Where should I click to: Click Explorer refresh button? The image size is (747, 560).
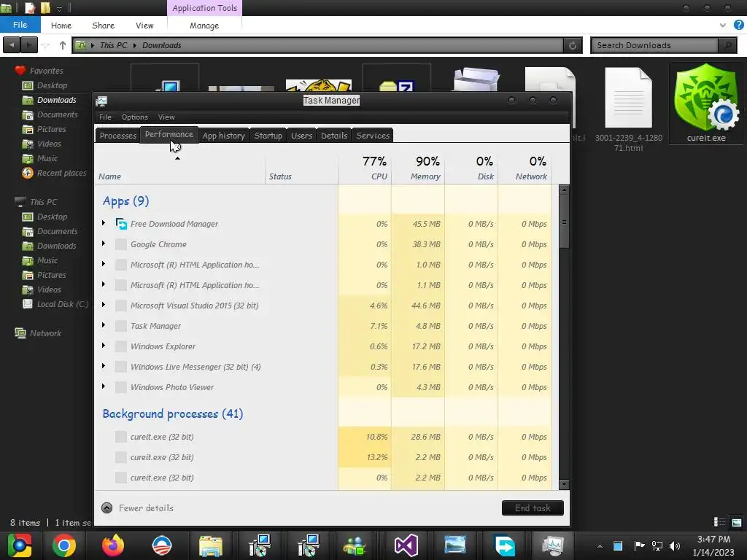(x=573, y=45)
